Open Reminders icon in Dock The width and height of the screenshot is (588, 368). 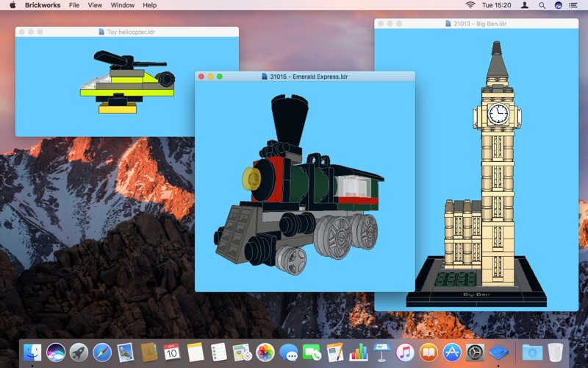pyautogui.click(x=218, y=353)
